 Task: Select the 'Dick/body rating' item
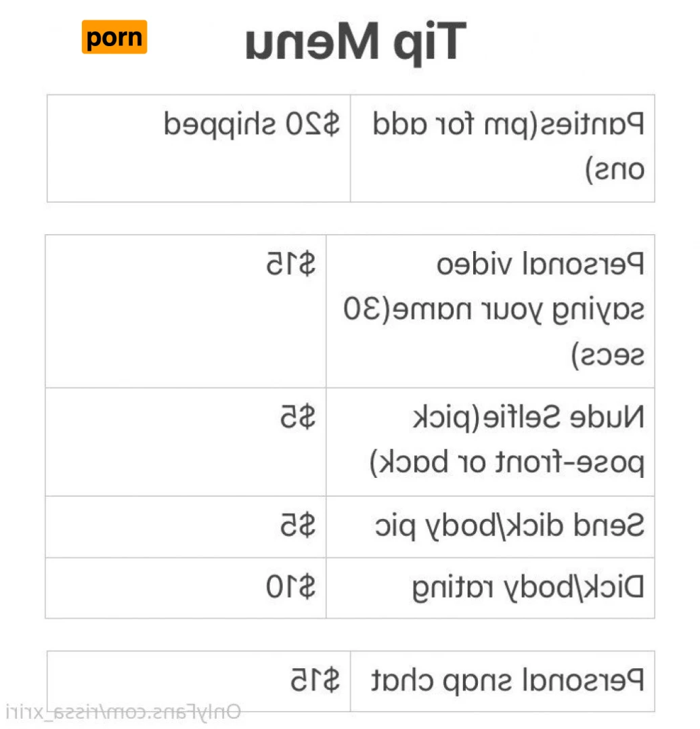click(x=529, y=588)
